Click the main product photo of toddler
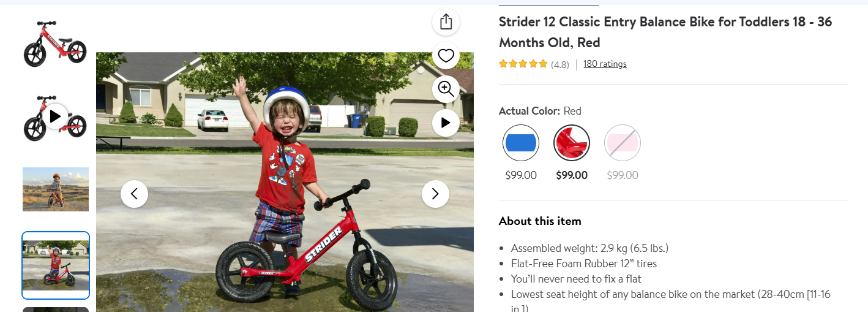This screenshot has width=868, height=312. pos(285,182)
